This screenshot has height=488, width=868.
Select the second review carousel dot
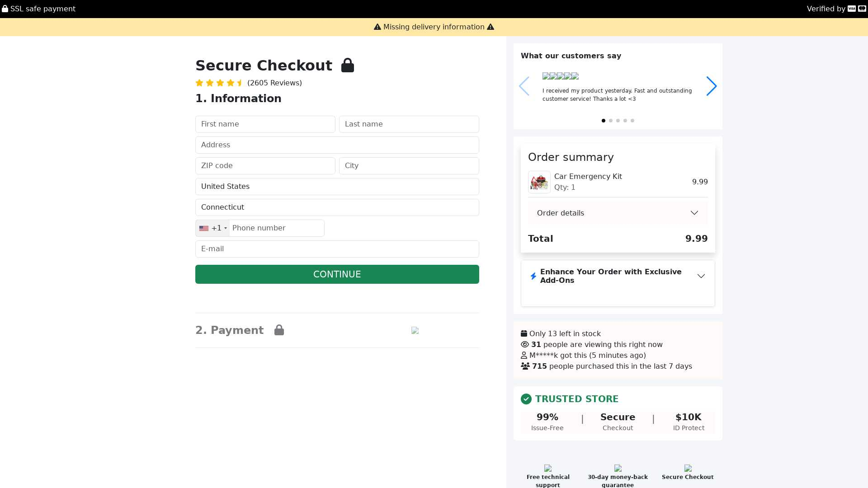click(x=611, y=121)
